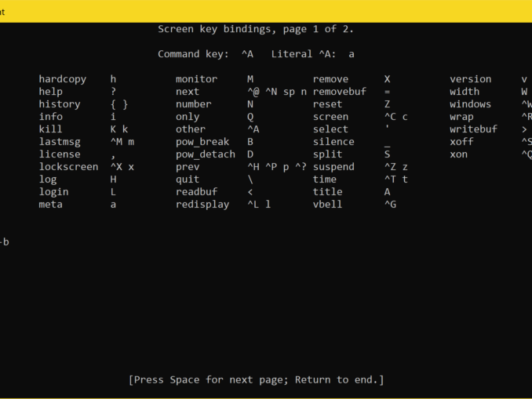Viewport: 532px width, 399px height.
Task: Click the "version" command label
Action: point(470,79)
